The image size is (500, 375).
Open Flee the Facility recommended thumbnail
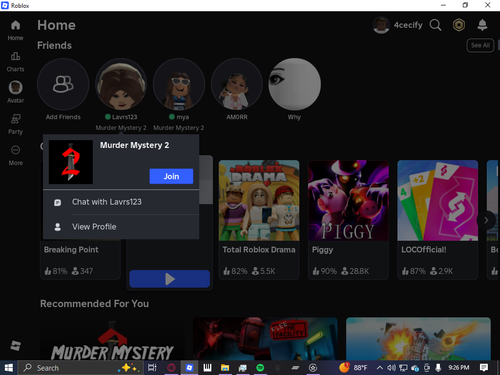[x=265, y=339]
